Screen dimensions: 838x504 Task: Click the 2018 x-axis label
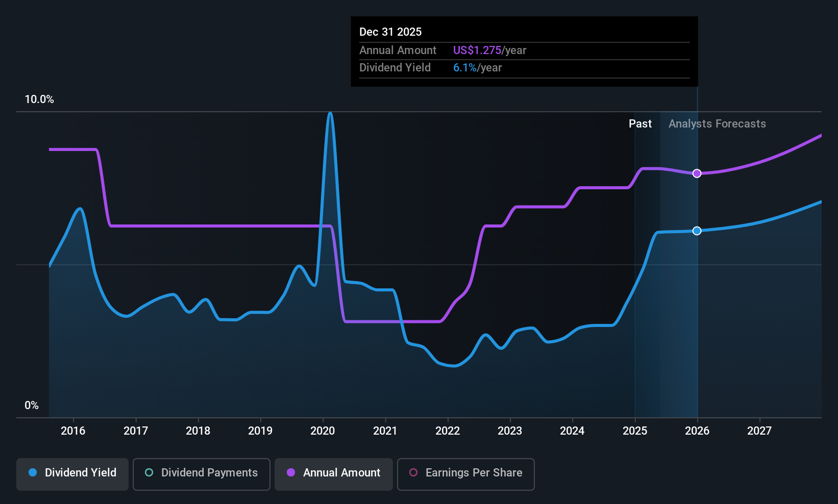click(198, 431)
